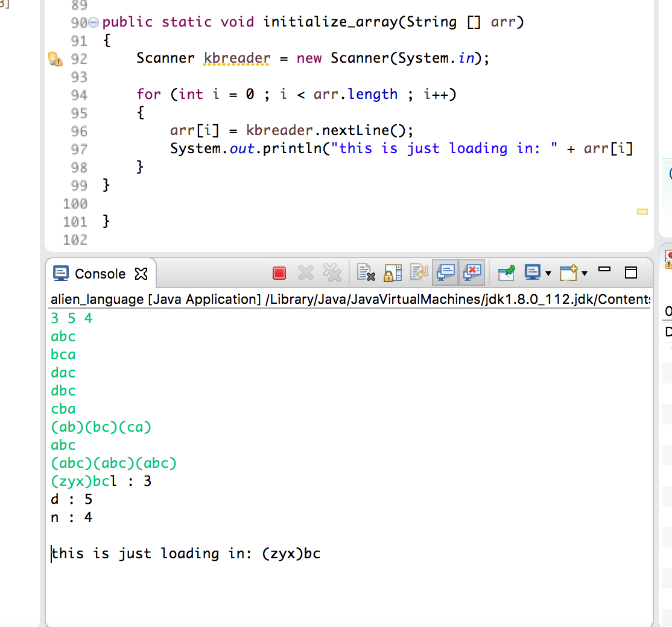Terminate the running alien_language application
Screen dimensions: 672x627
click(279, 273)
